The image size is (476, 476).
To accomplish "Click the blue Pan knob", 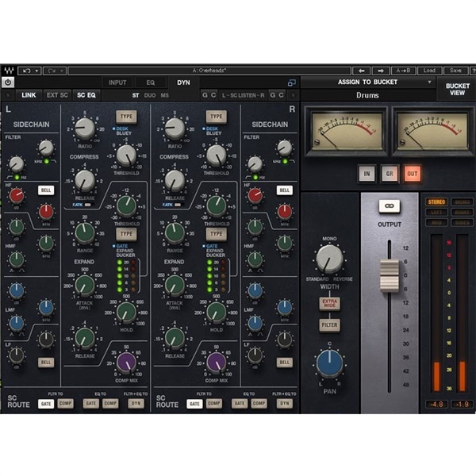I will pos(329,363).
